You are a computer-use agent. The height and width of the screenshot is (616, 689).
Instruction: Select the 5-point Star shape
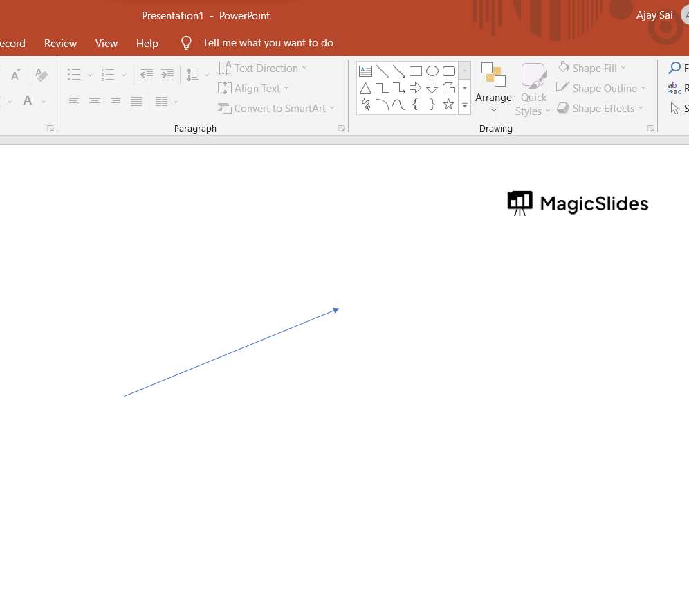(448, 105)
